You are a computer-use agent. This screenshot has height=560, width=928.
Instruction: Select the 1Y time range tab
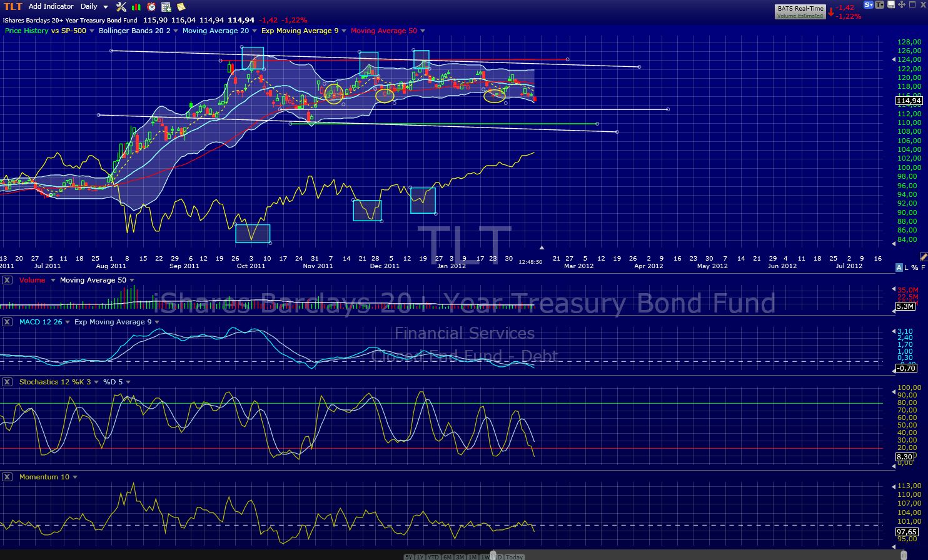[420, 557]
